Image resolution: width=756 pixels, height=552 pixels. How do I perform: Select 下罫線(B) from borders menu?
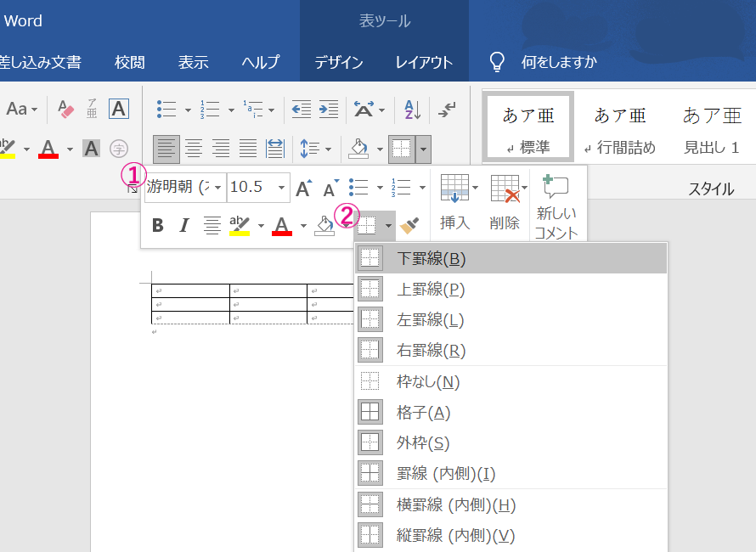click(511, 258)
